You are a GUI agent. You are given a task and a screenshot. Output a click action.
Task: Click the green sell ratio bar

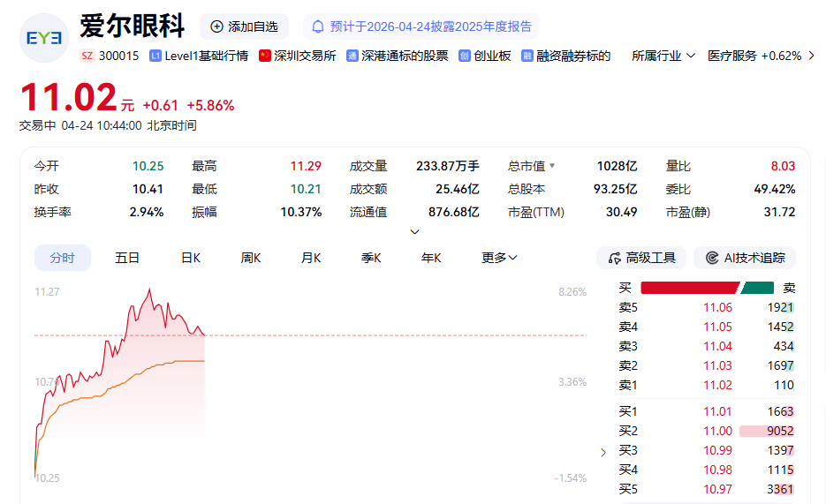757,288
